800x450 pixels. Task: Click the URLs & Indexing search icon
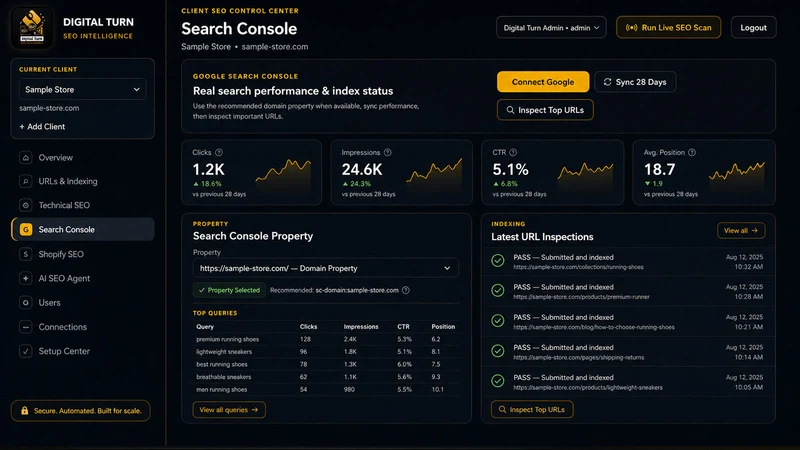(26, 181)
